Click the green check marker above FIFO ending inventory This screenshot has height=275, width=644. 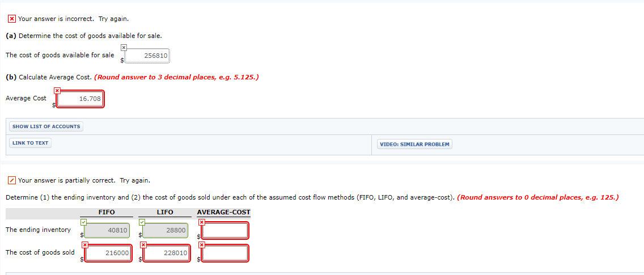84,222
